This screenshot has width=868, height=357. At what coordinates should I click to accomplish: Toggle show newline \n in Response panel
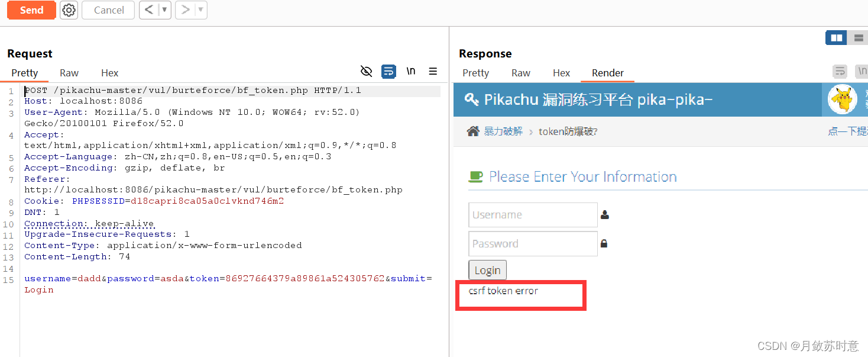pos(861,72)
